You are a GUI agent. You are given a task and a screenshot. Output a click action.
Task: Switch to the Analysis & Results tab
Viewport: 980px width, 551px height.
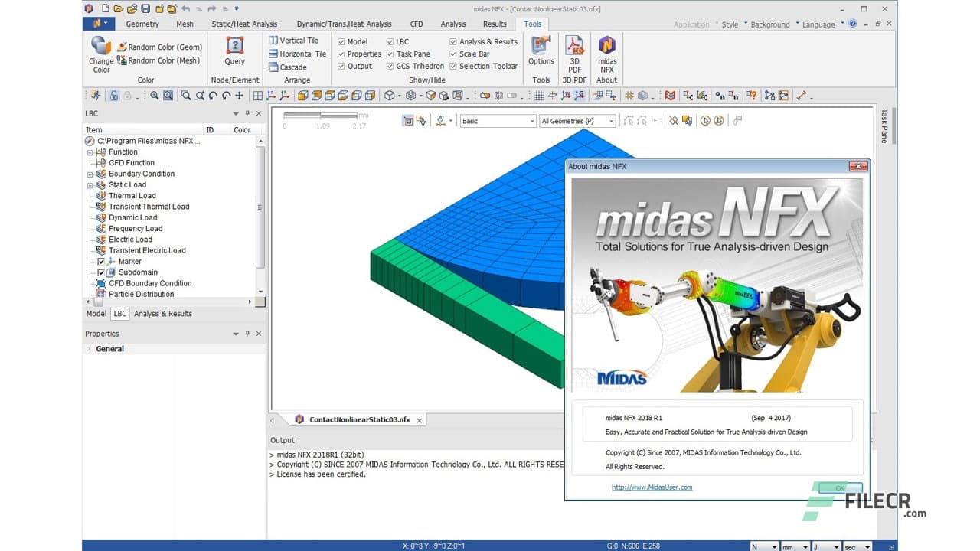pos(162,313)
